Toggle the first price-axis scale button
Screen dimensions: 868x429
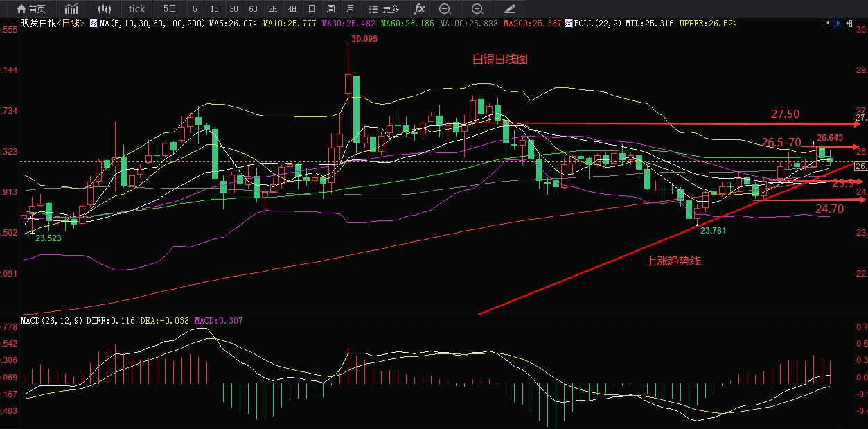(825, 23)
